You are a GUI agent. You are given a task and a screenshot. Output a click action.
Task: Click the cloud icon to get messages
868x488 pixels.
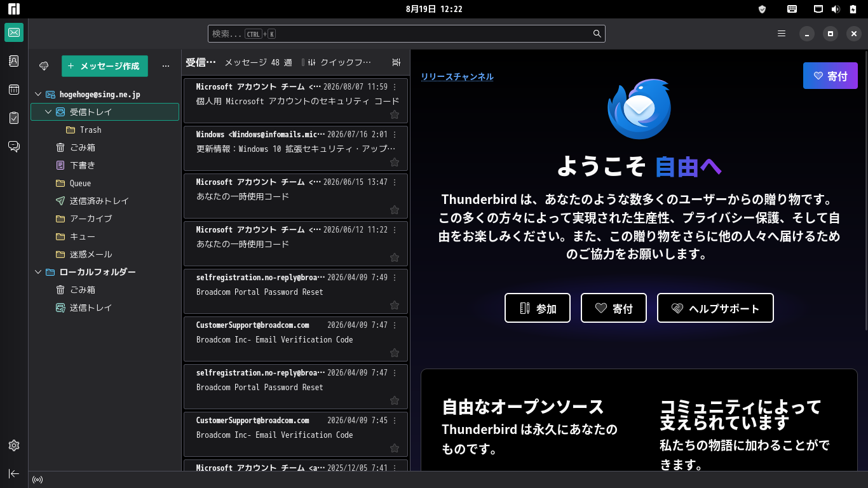click(44, 66)
